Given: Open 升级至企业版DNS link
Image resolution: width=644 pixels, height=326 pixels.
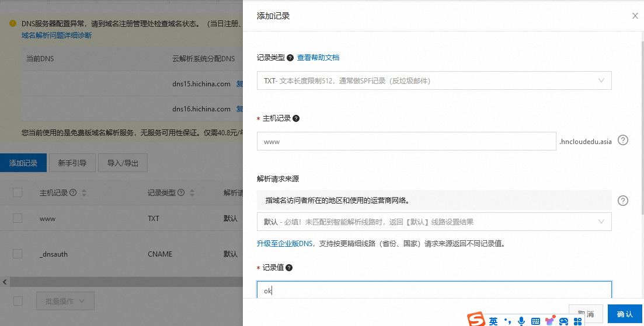Looking at the screenshot, I should coord(284,244).
